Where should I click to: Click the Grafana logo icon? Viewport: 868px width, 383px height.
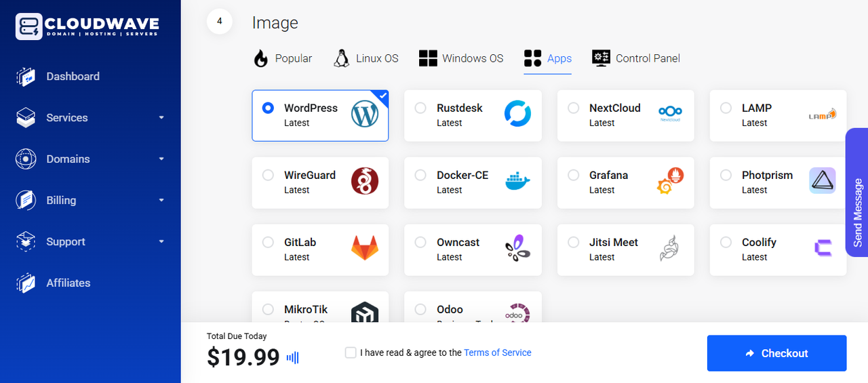pyautogui.click(x=670, y=181)
